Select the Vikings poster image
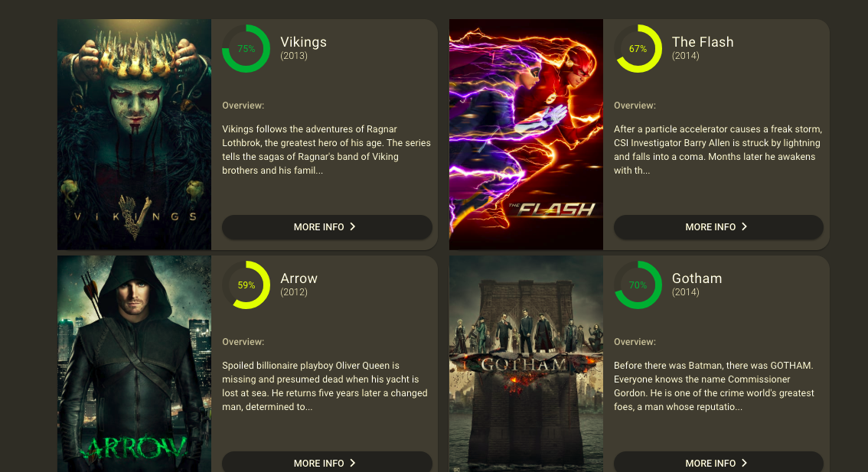This screenshot has width=868, height=472. (x=135, y=135)
